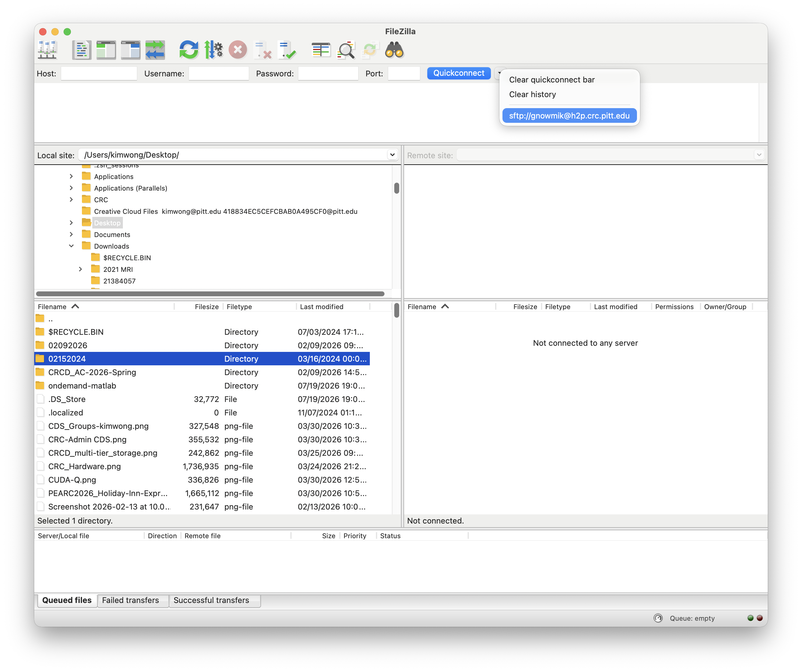Open the Site Manager

(x=47, y=50)
